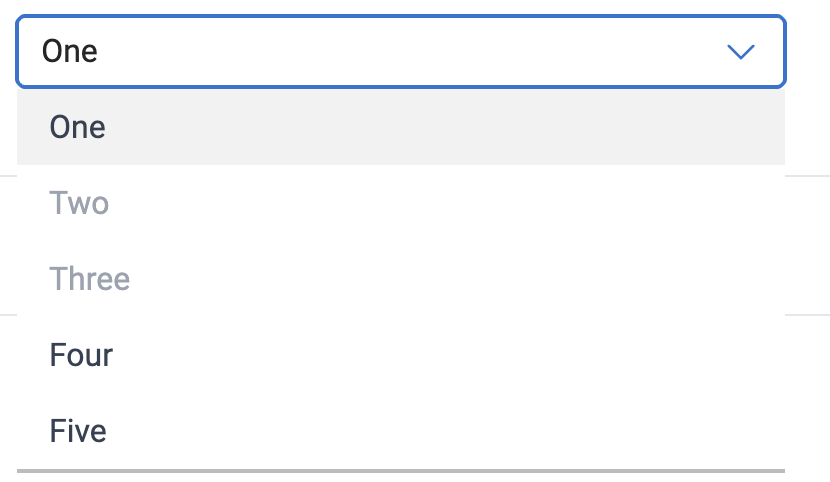The width and height of the screenshot is (830, 482).
Task: Click the disabled "Three" option
Action: point(90,279)
